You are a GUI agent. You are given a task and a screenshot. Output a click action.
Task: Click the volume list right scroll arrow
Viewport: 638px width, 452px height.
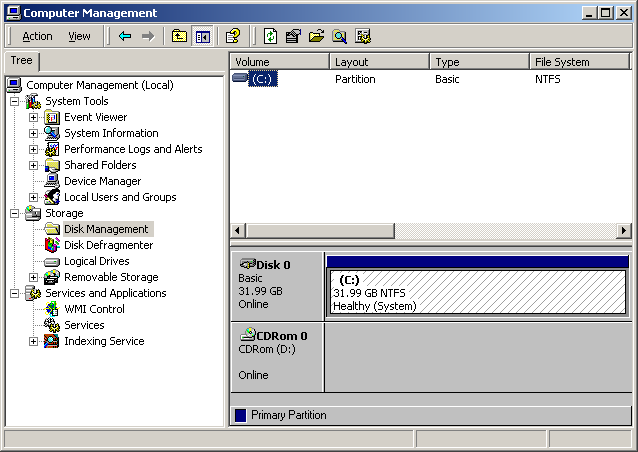pos(624,231)
